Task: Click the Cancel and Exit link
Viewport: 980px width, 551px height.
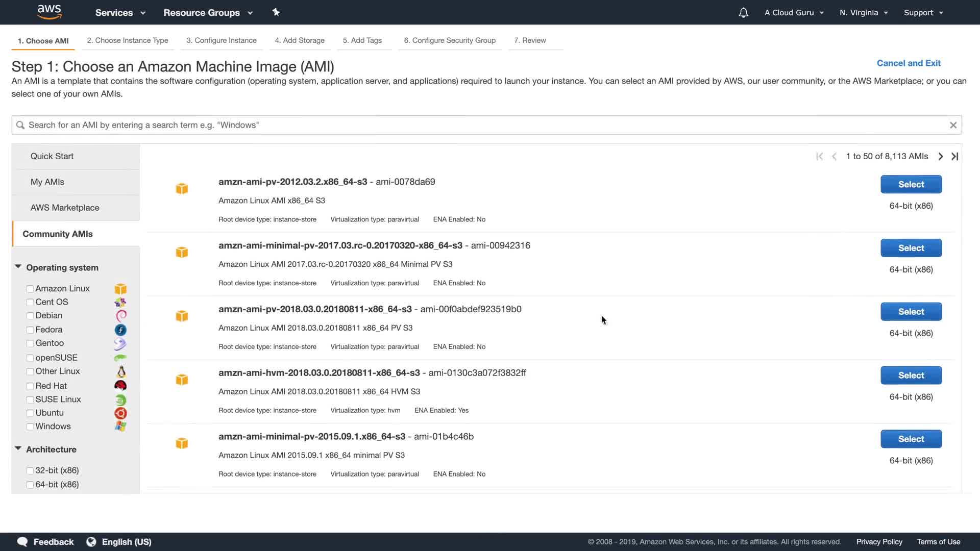Action: point(909,63)
